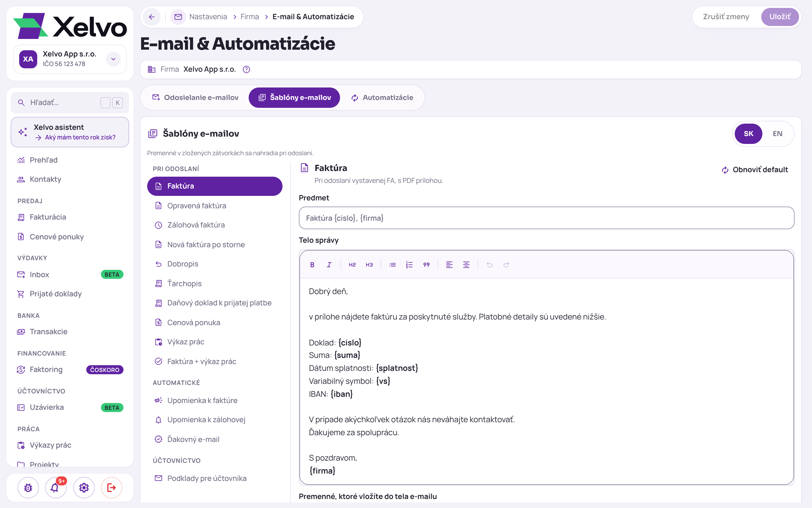Click the Uložiť save button

click(780, 17)
